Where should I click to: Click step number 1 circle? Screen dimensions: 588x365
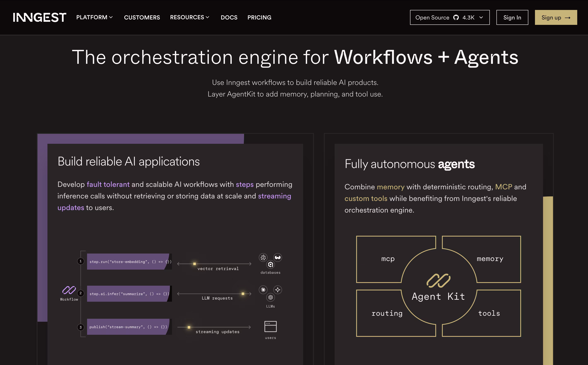pyautogui.click(x=81, y=261)
